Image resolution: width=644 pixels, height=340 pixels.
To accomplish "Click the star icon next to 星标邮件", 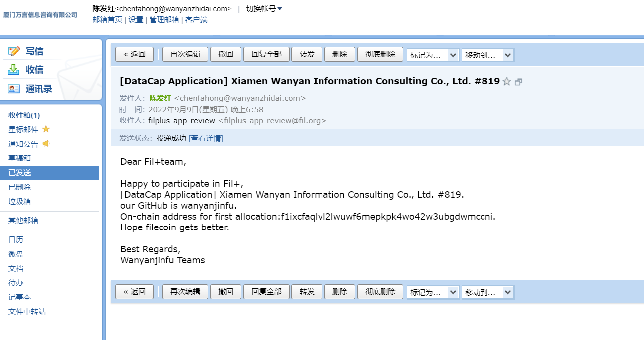I will click(47, 129).
